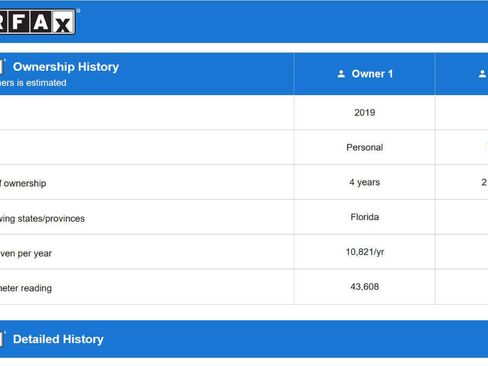Click the driven per year row label
This screenshot has width=488, height=366.
[x=26, y=253]
